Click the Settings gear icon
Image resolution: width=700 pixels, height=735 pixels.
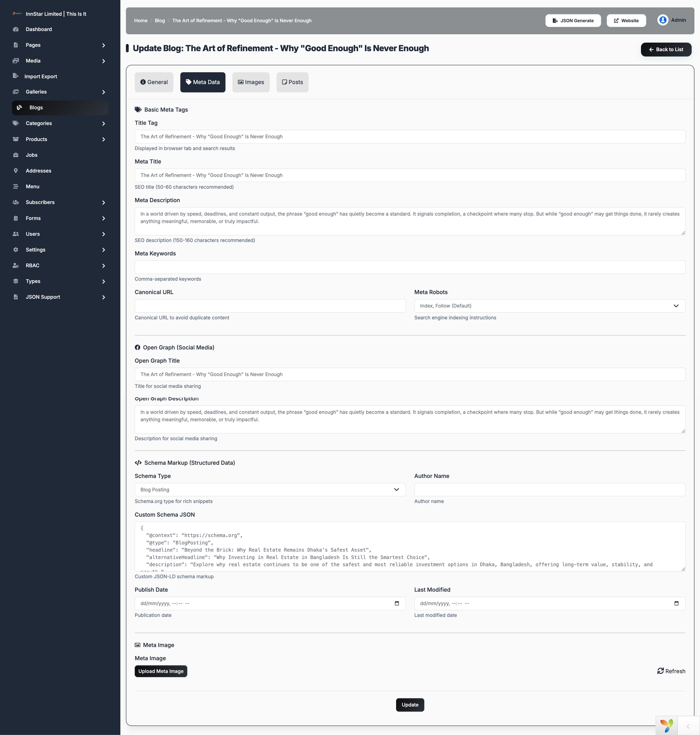tap(16, 250)
